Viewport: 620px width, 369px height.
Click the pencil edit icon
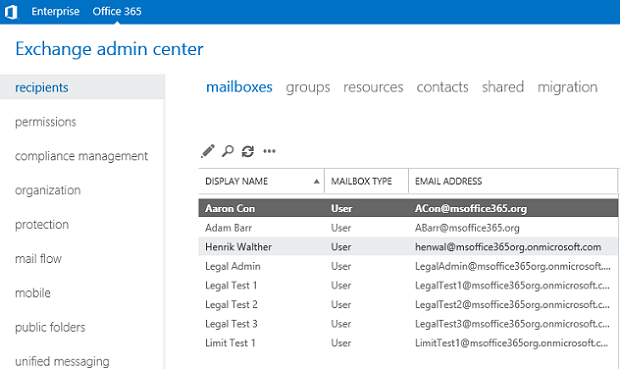click(208, 151)
